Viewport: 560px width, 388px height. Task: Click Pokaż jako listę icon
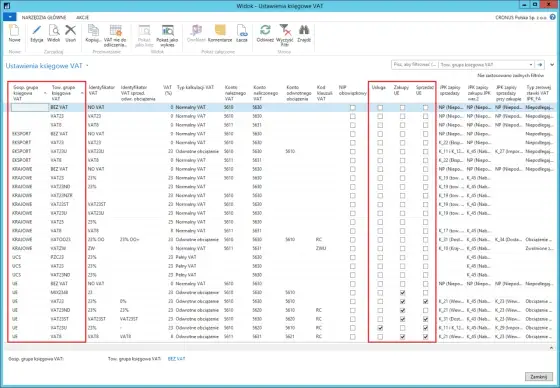click(x=144, y=31)
